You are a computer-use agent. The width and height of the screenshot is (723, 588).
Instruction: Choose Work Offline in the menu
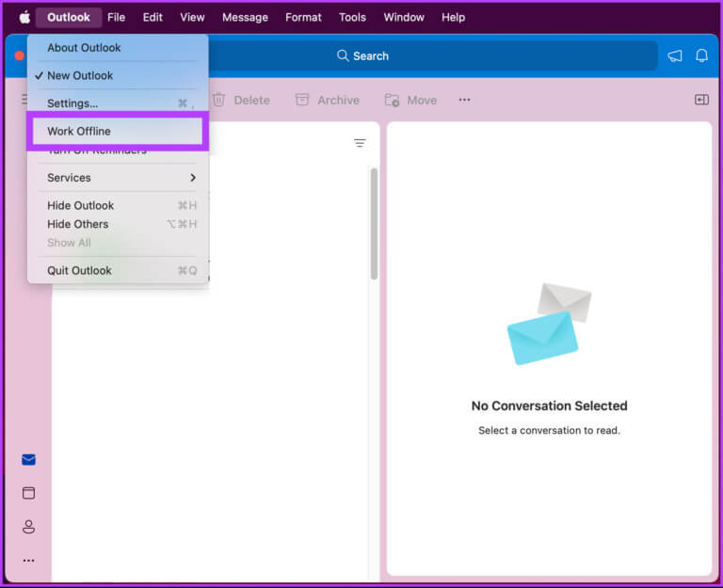tap(118, 132)
